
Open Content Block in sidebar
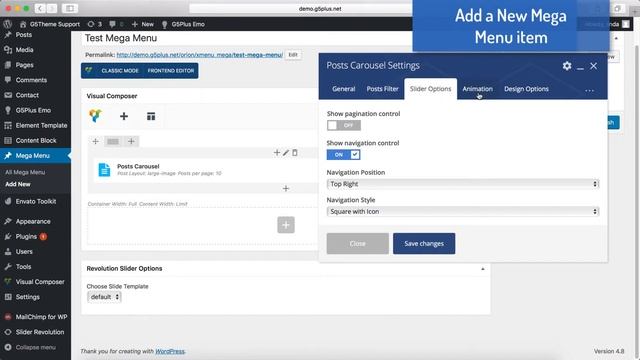(x=36, y=140)
